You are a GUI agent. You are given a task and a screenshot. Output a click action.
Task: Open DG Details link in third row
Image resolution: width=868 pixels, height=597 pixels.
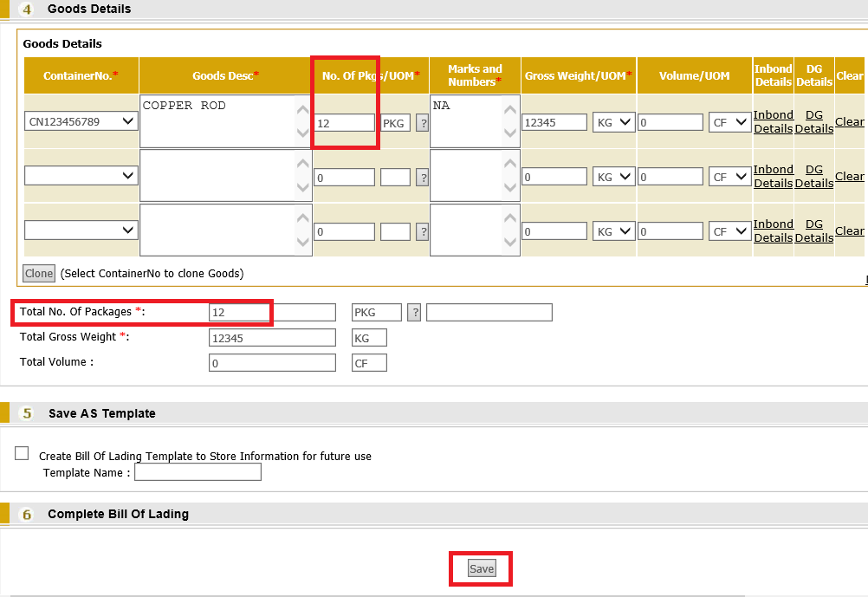813,230
